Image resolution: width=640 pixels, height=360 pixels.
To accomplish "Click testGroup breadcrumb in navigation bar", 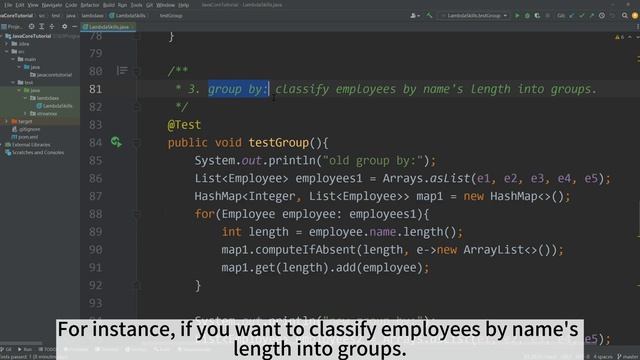I will pos(171,16).
